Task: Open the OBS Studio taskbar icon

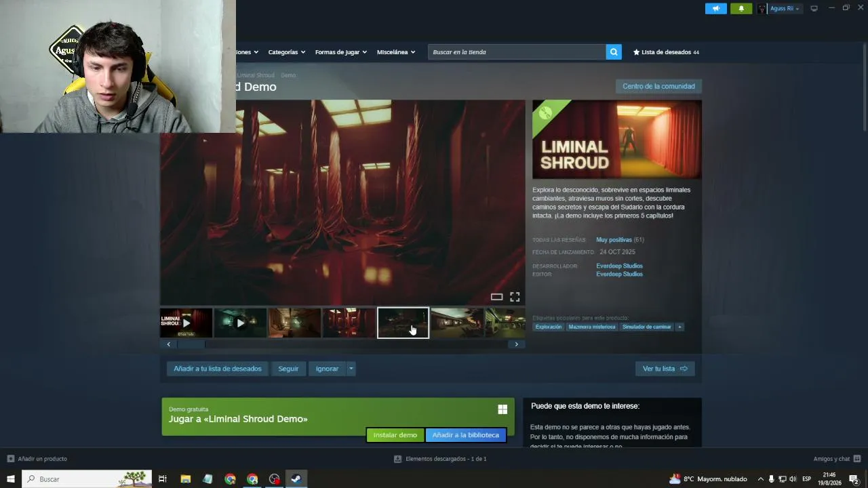Action: coord(274,479)
